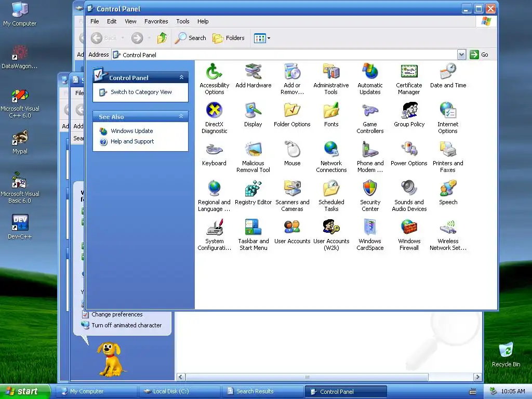Open Help and Support link
The width and height of the screenshot is (532, 399).
coord(132,141)
